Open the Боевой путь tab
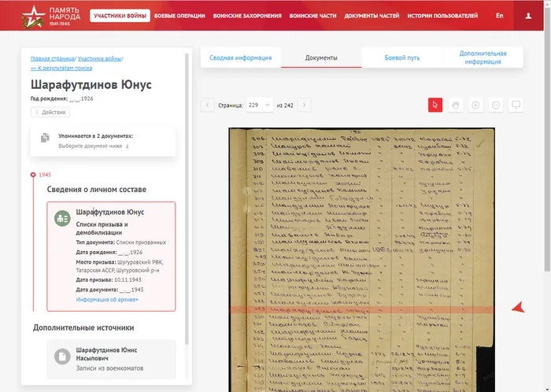 pyautogui.click(x=401, y=57)
